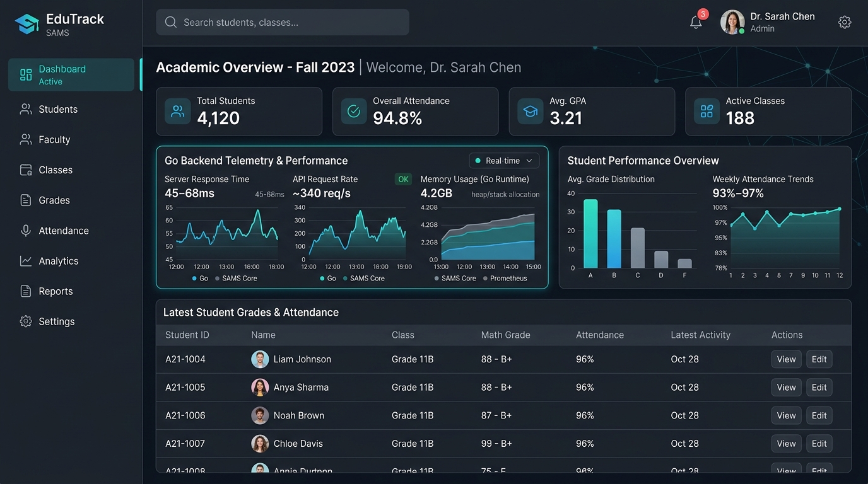Click the Prometheus legend label
The height and width of the screenshot is (484, 868).
(x=508, y=278)
